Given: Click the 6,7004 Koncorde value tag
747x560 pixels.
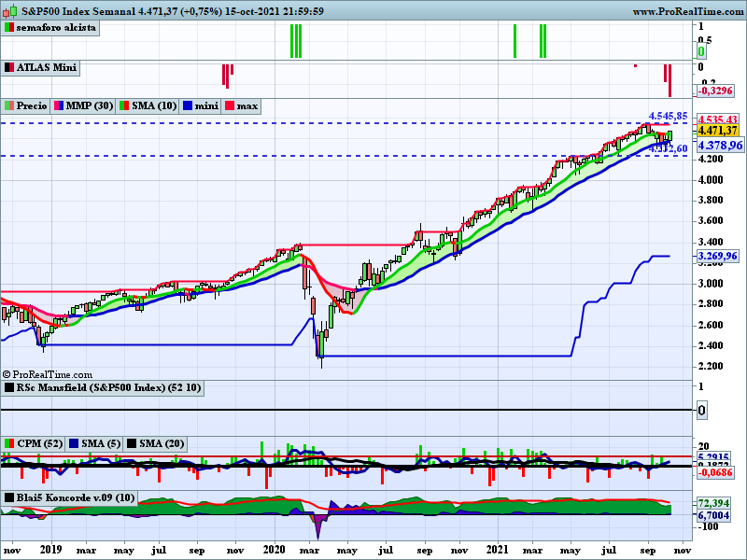Looking at the screenshot, I should click(713, 515).
